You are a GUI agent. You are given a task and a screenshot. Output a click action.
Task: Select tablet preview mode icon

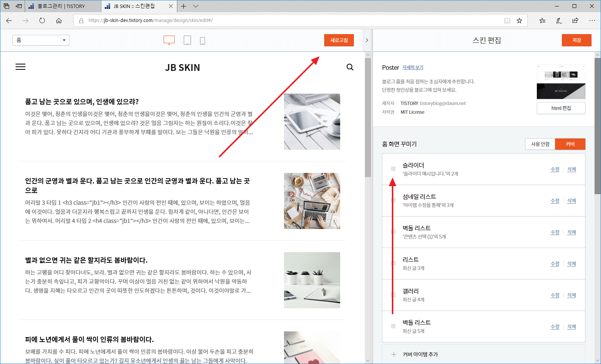click(187, 40)
